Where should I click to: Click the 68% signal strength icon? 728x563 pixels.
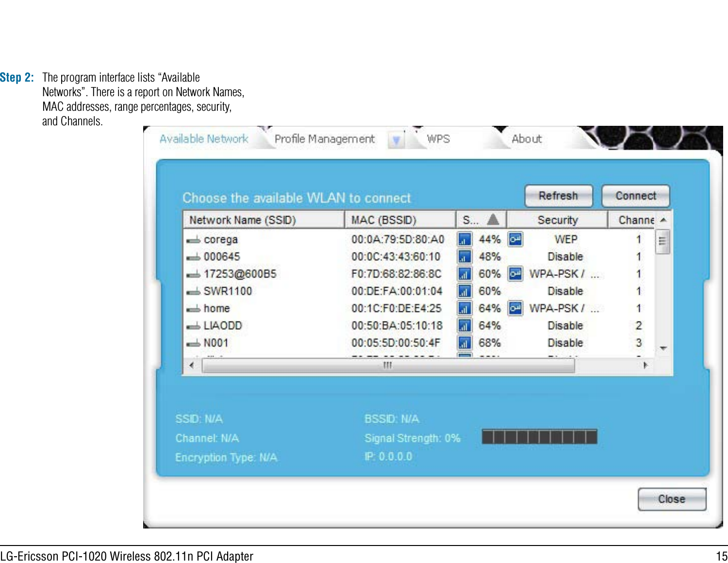tap(464, 343)
